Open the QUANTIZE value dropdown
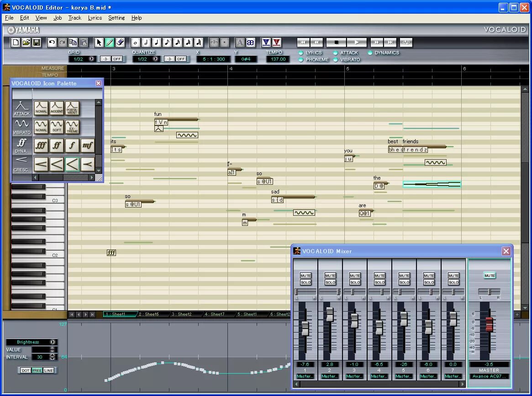Viewport: 532px width, 396px height. [x=156, y=59]
